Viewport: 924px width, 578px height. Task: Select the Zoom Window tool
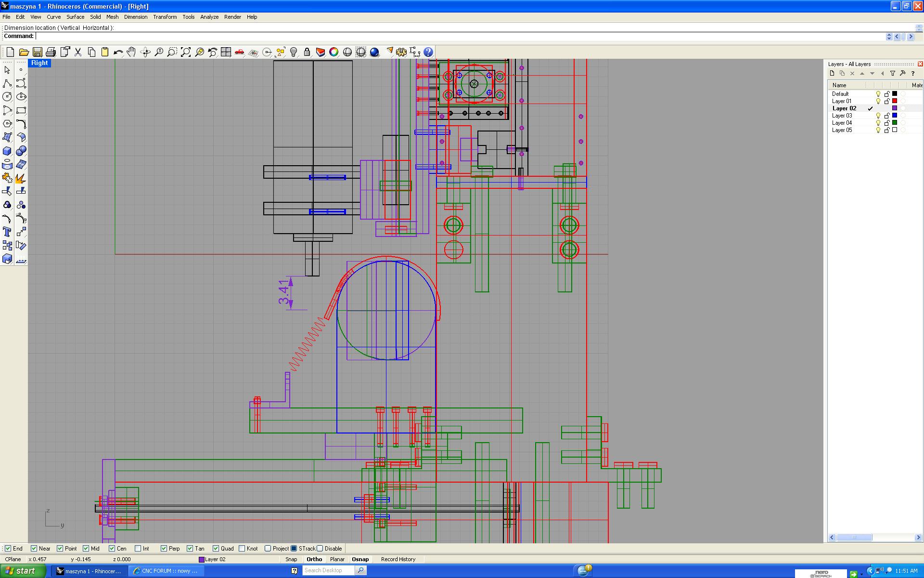[172, 52]
